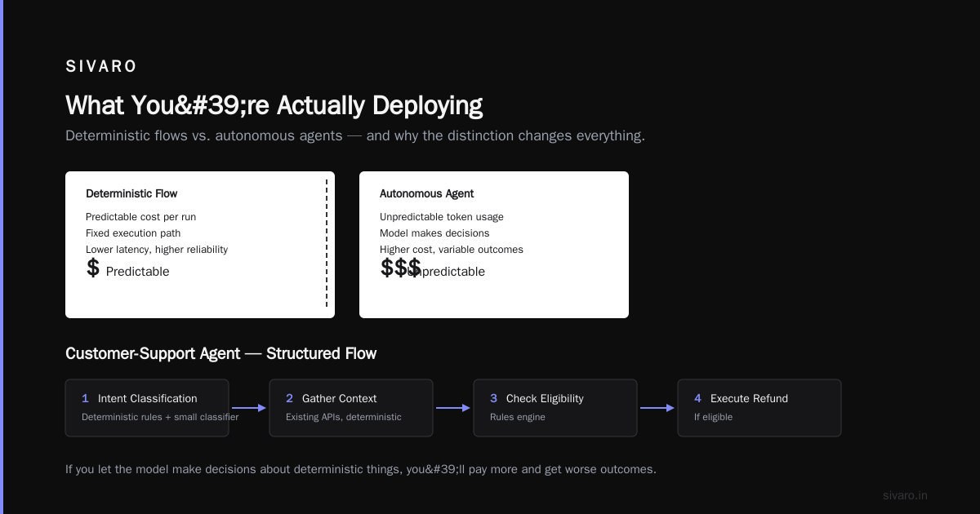Click "Existing APIs, deterministic" description
Image resolution: width=980 pixels, height=514 pixels.
point(344,417)
